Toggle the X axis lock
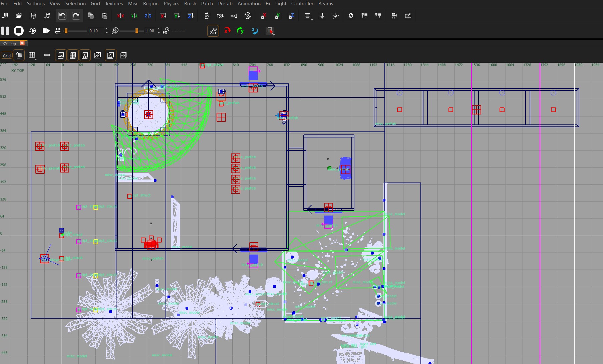 click(263, 16)
